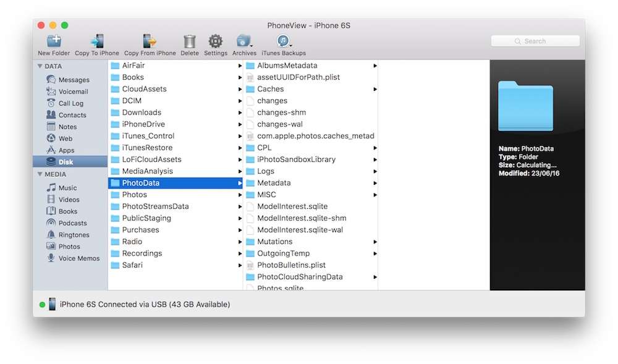
Task: Select the iPhotoSandboxLibrary folder
Action: 311,159
